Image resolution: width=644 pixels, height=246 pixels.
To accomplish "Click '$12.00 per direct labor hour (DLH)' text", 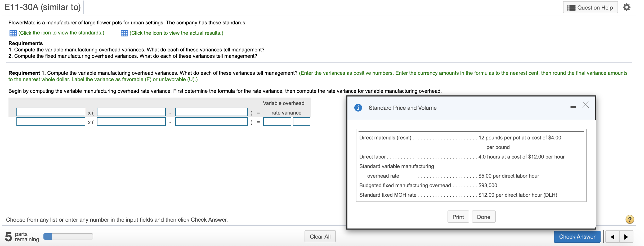I will point(518,195).
